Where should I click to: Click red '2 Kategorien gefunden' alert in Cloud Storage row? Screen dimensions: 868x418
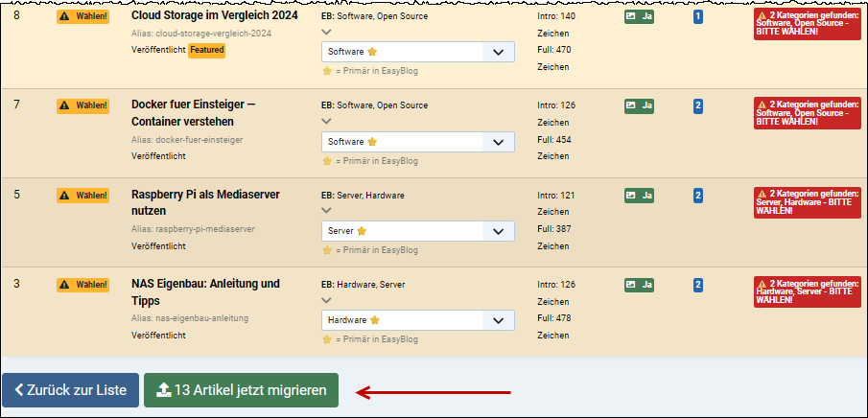808,24
